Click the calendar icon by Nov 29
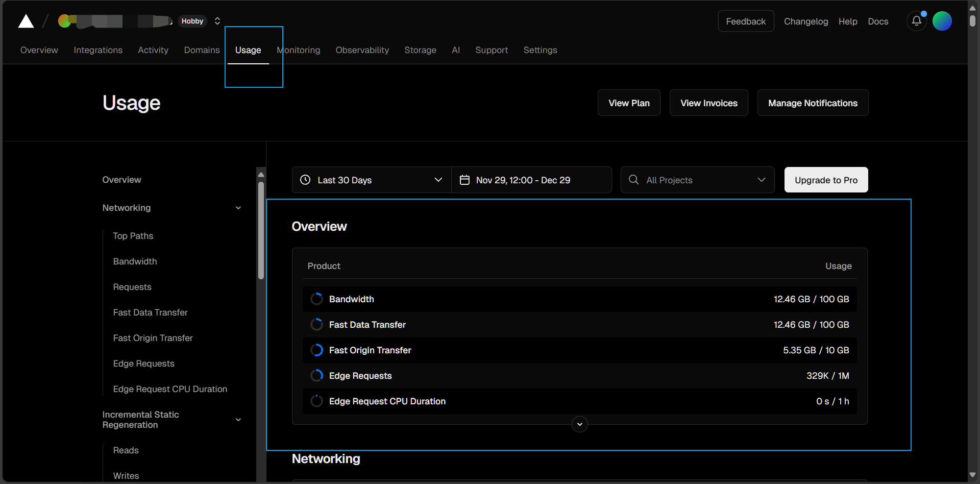This screenshot has height=484, width=980. [x=464, y=180]
